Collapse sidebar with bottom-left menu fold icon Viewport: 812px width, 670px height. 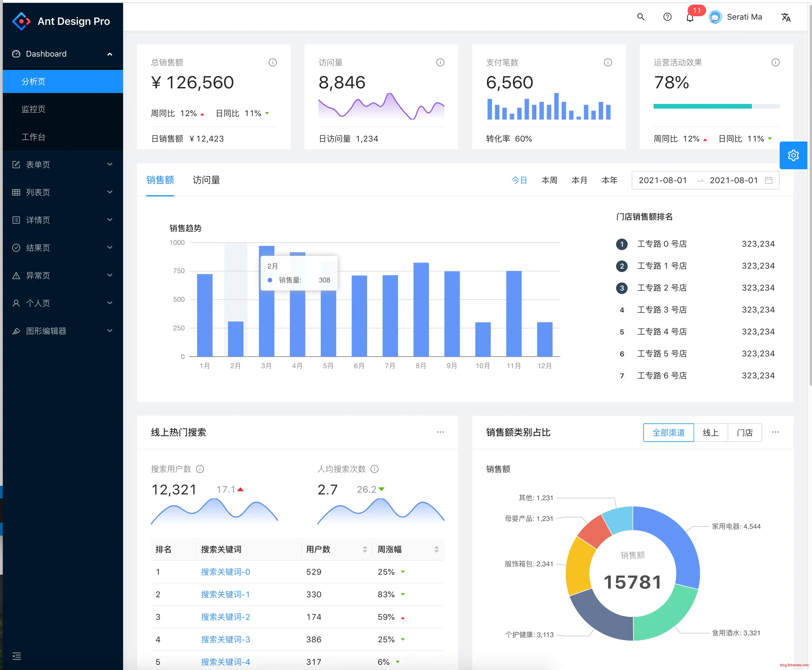16,656
